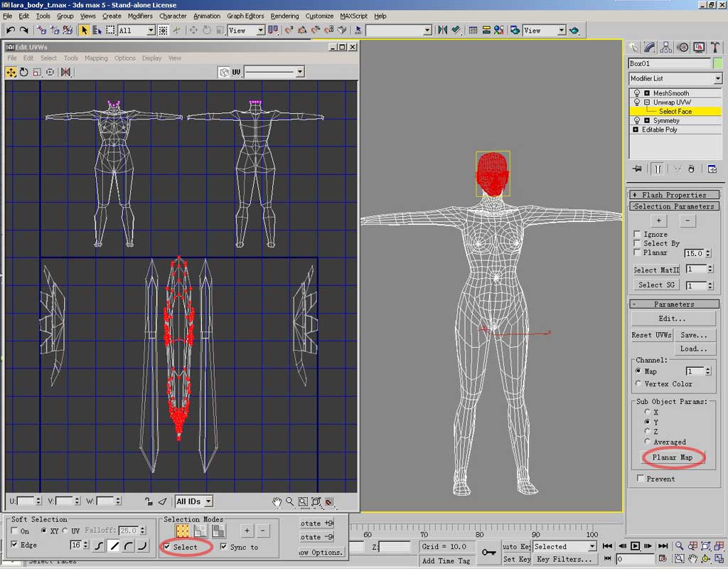
Task: Enable the Soft Selection On checkbox
Action: pyautogui.click(x=16, y=531)
